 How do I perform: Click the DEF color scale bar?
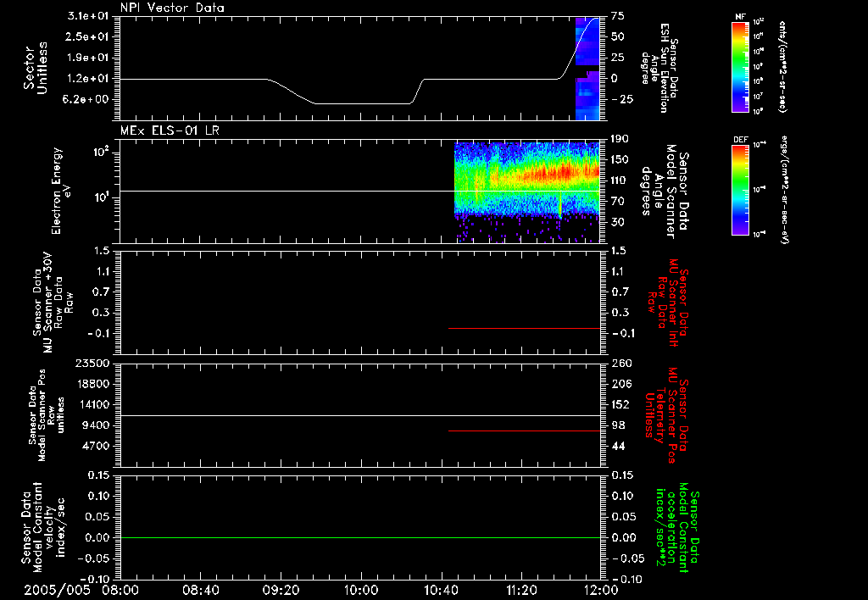[x=740, y=189]
